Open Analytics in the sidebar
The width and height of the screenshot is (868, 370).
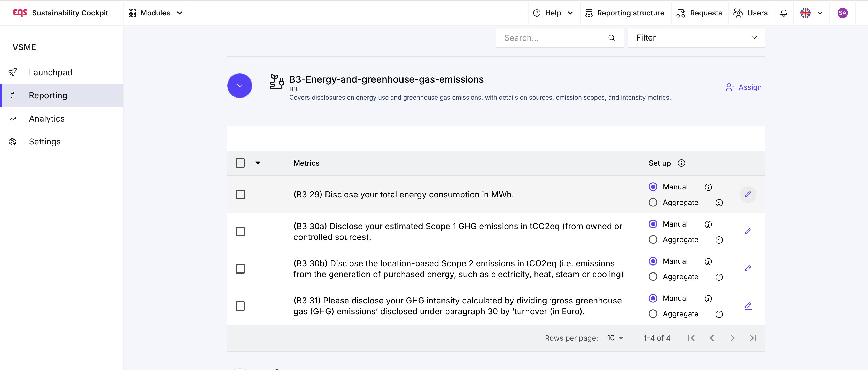(47, 118)
